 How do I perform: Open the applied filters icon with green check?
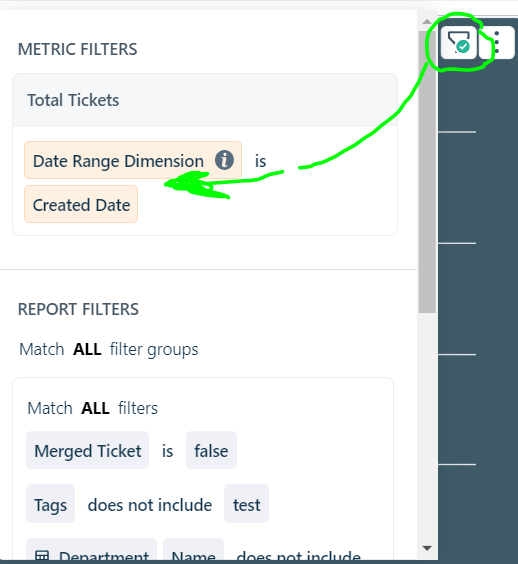(459, 42)
